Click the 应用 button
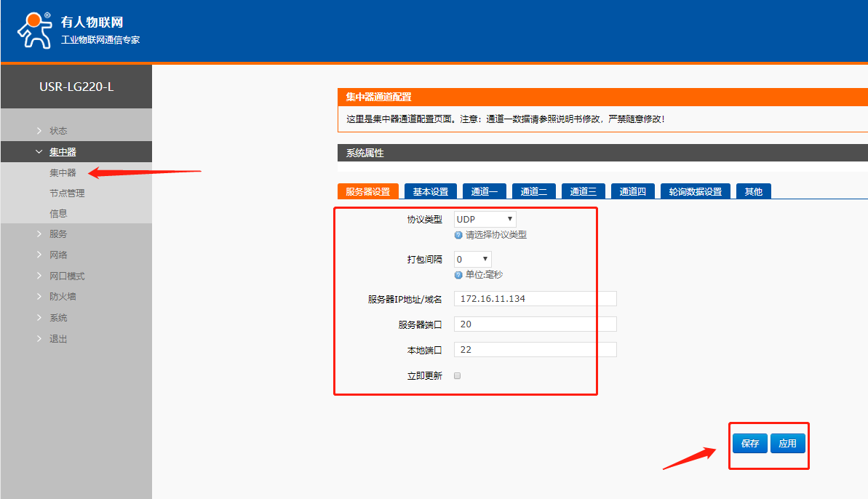The image size is (868, 499). [x=787, y=444]
